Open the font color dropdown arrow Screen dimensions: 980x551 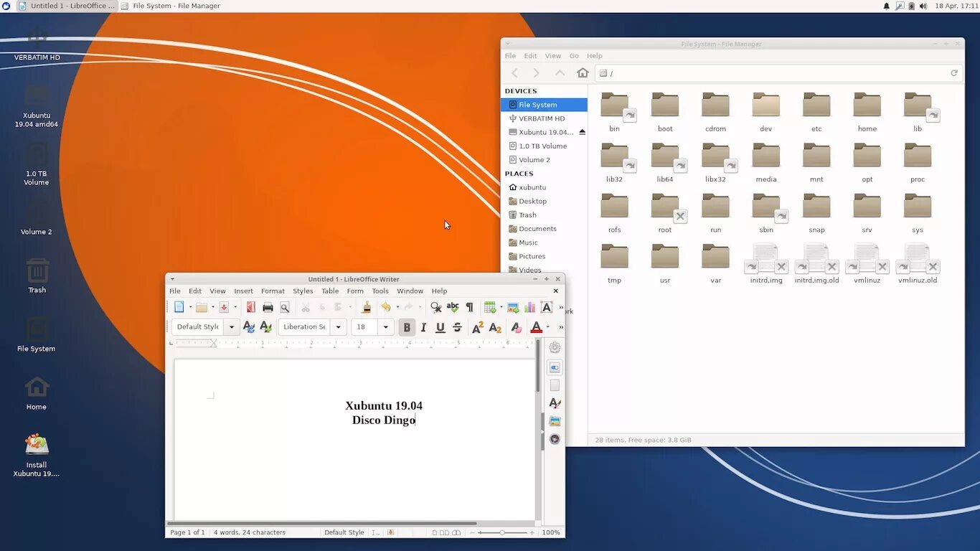point(548,327)
